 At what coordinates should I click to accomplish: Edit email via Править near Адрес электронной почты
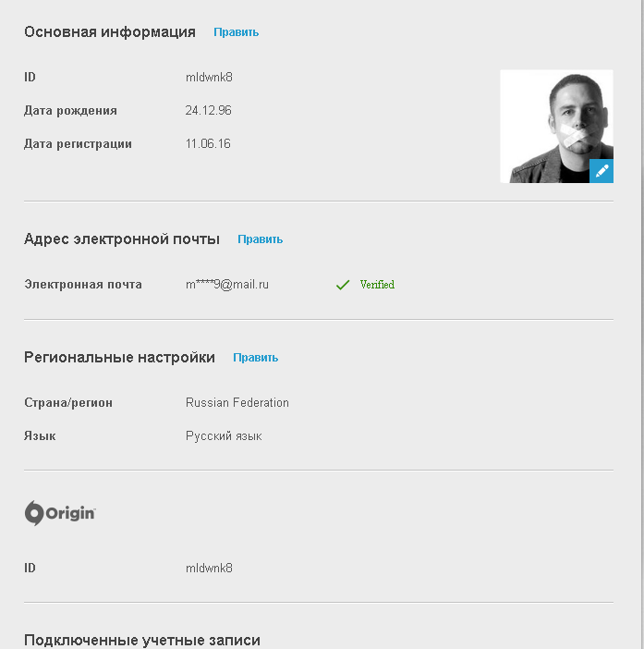click(261, 239)
